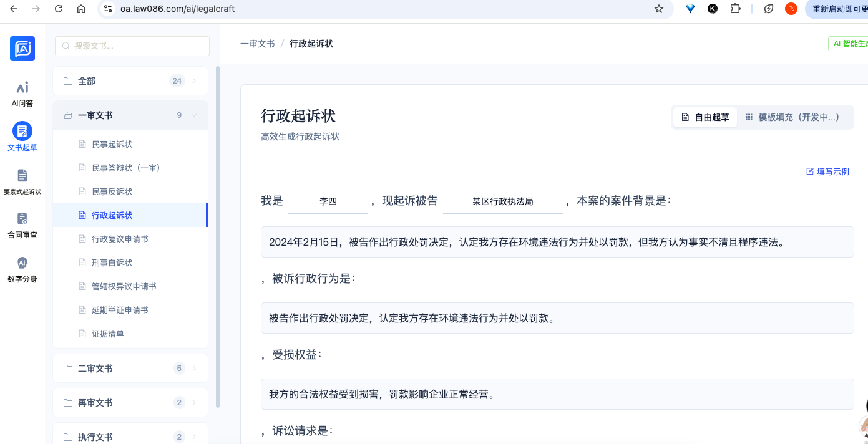Click 重新启动即可更新 browser button
The height and width of the screenshot is (444, 868).
[839, 9]
